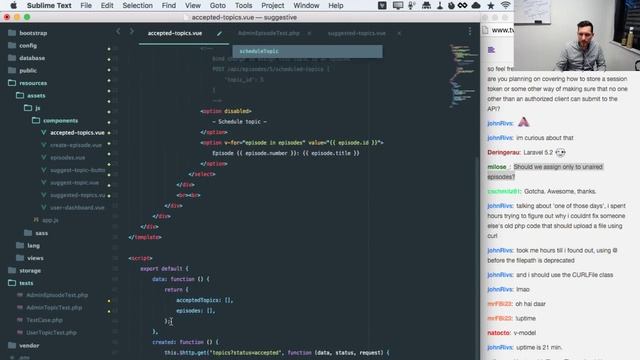This screenshot has width=640, height=360.
Task: Open the Sublime Text application menu
Action: (49, 5)
